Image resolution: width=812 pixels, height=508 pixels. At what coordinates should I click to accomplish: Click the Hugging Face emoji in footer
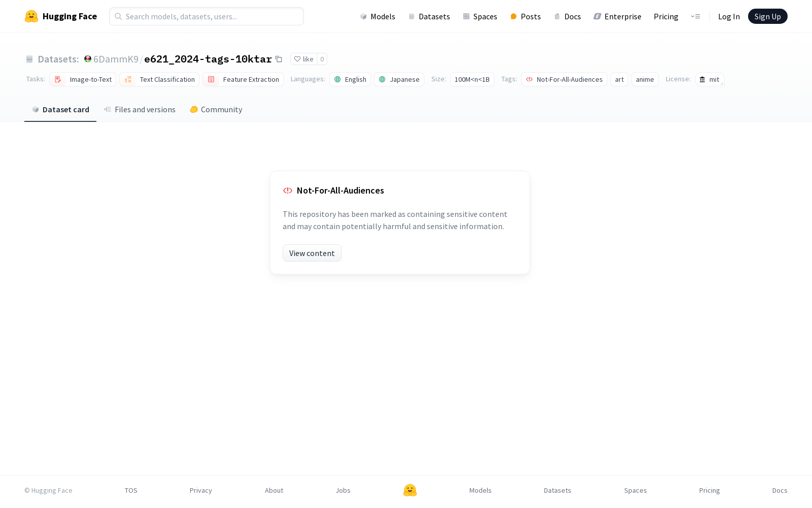[410, 490]
